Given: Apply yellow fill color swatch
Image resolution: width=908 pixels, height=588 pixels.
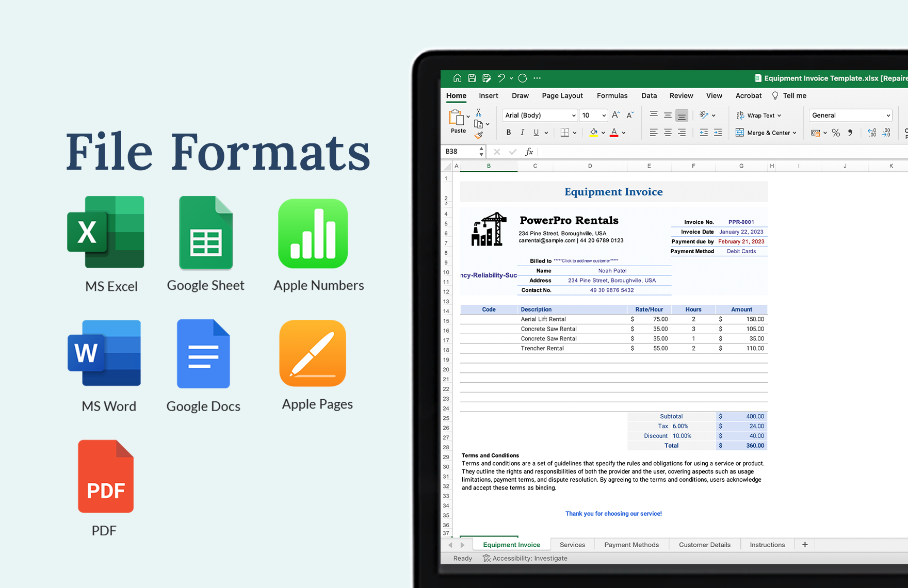Looking at the screenshot, I should (x=594, y=133).
